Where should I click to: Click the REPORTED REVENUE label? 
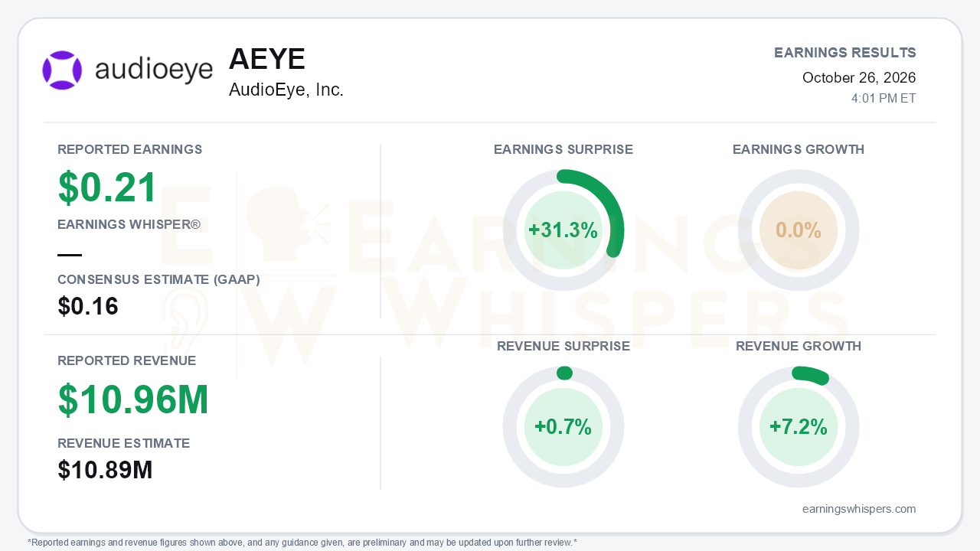click(x=127, y=360)
